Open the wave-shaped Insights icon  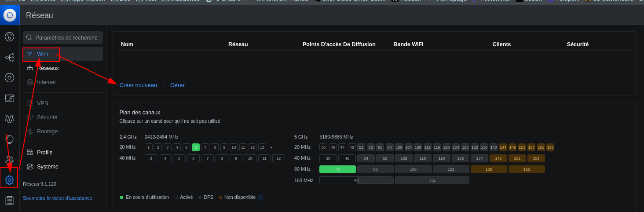[x=9, y=119]
